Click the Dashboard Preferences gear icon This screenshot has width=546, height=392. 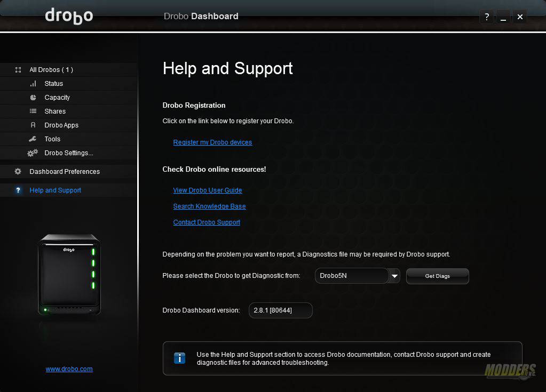point(18,172)
